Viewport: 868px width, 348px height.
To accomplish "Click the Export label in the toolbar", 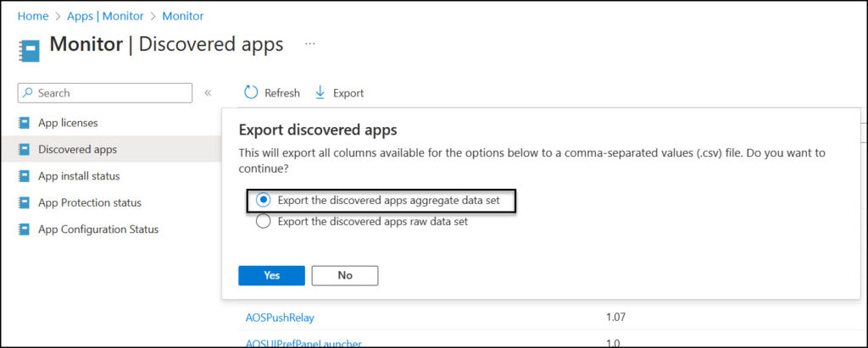I will pos(348,93).
